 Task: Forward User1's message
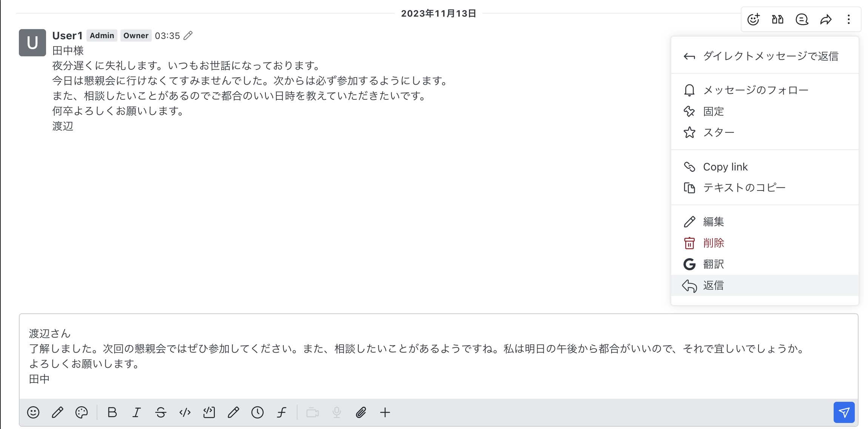coord(826,19)
